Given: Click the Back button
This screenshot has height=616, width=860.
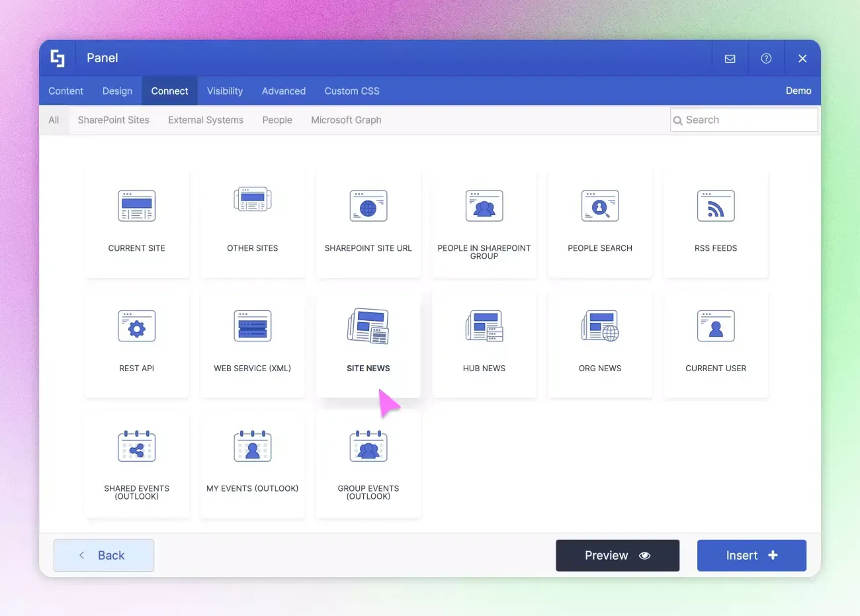Looking at the screenshot, I should point(104,555).
